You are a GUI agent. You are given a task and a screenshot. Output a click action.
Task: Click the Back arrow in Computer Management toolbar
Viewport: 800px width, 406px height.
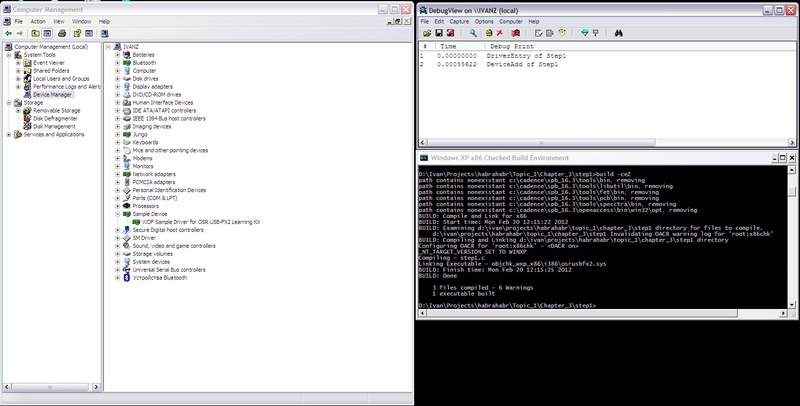8,33
